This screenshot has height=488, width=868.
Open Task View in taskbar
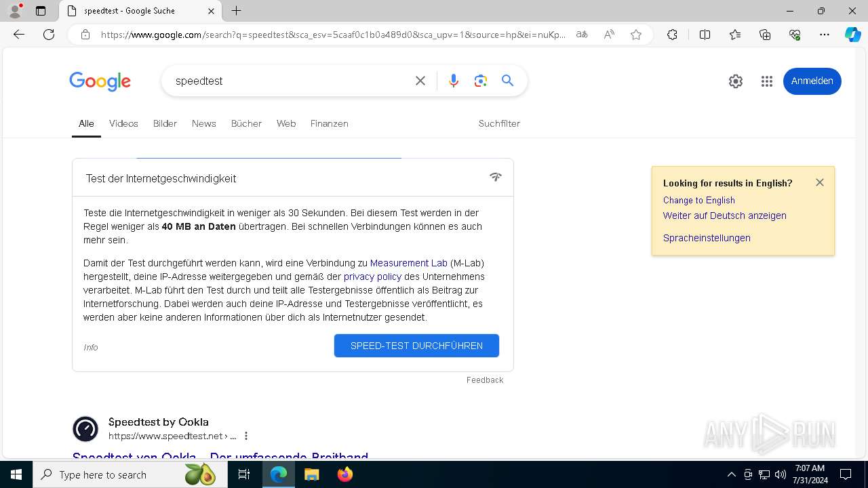[x=244, y=474]
